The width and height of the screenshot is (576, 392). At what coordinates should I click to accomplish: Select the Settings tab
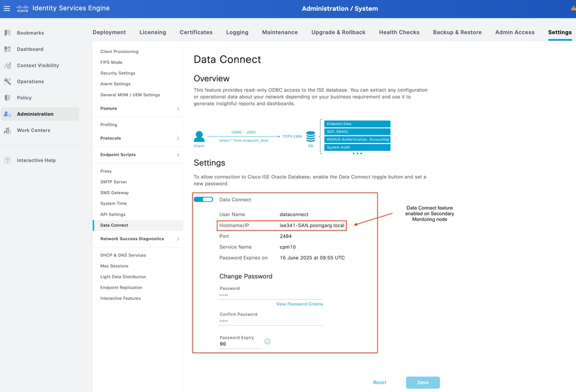559,32
